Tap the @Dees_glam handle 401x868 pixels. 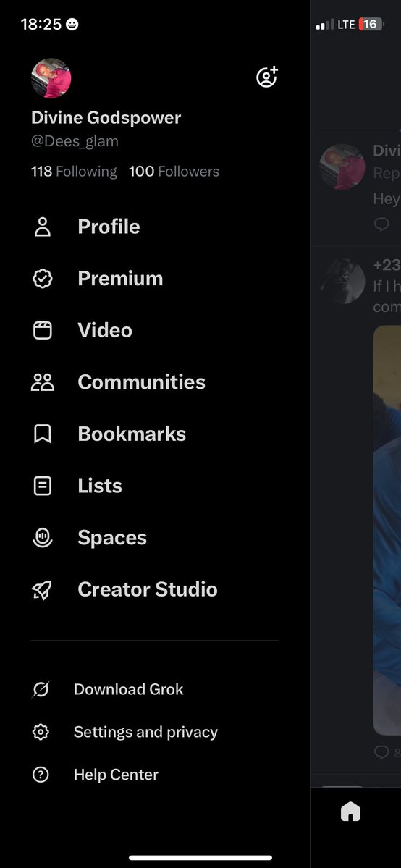(75, 141)
